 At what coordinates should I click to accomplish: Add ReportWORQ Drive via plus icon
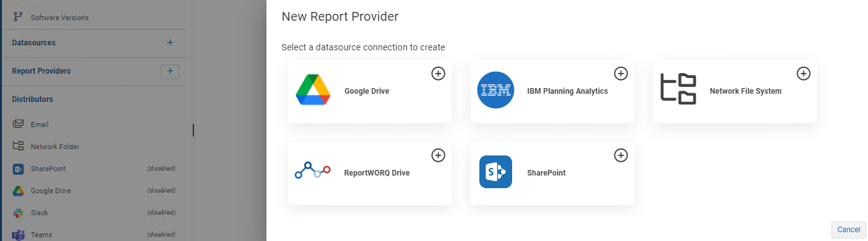point(438,155)
